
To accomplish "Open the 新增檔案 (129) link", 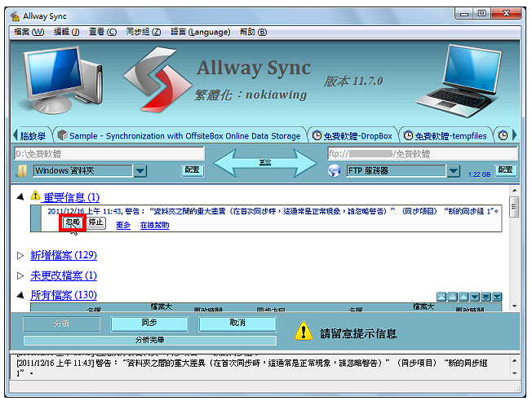I will point(64,255).
